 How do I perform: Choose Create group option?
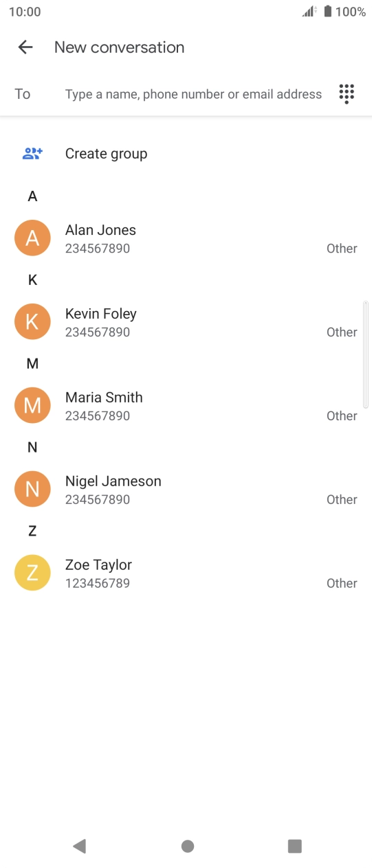pyautogui.click(x=106, y=154)
